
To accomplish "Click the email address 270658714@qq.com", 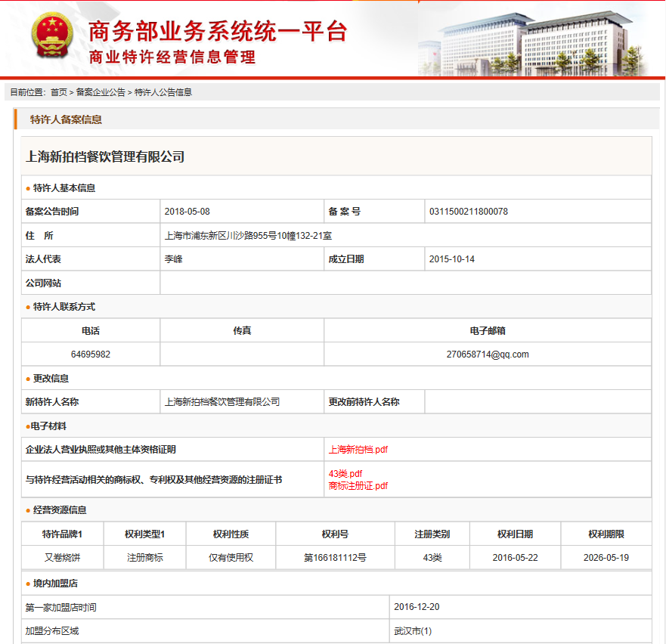I will (x=487, y=355).
